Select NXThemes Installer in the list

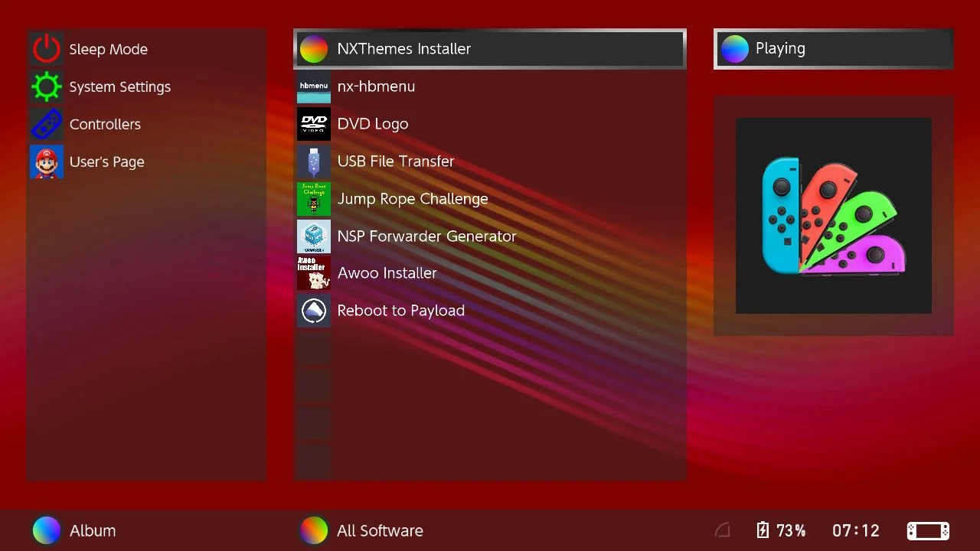[x=490, y=49]
